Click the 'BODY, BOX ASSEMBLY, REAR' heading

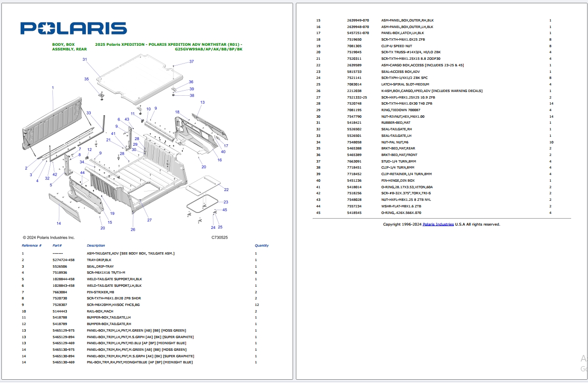click(69, 46)
